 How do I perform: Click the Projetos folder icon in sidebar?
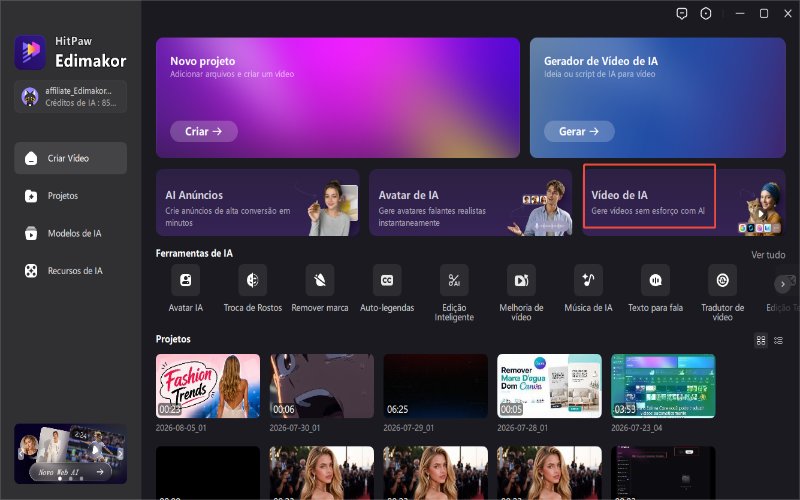pyautogui.click(x=31, y=196)
